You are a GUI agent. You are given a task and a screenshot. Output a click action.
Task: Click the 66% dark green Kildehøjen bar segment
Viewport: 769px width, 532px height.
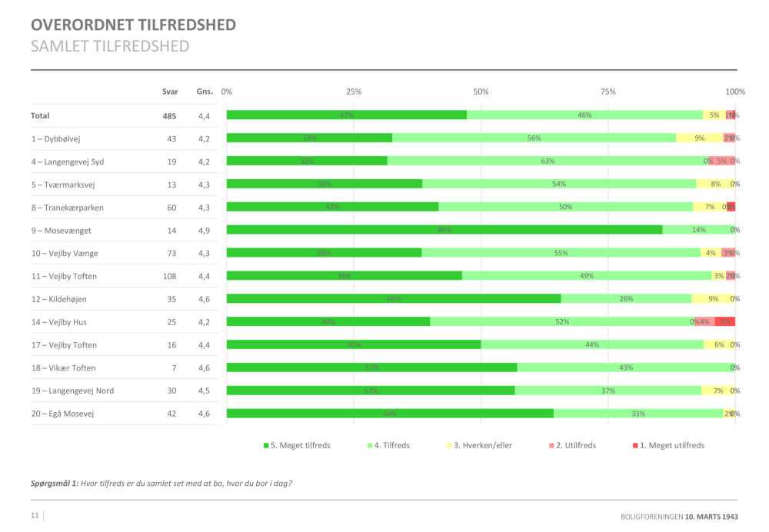[x=394, y=299]
